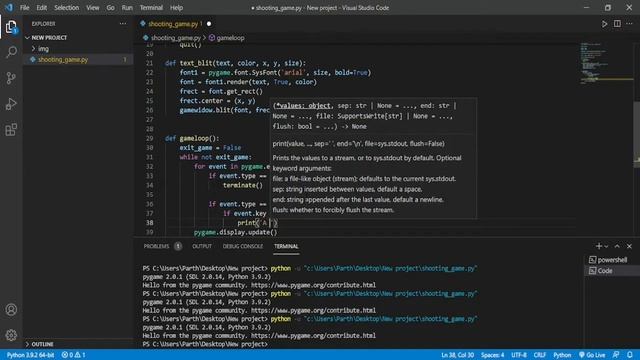Open the Extensions view
This screenshot has width=640, height=360.
(x=11, y=130)
